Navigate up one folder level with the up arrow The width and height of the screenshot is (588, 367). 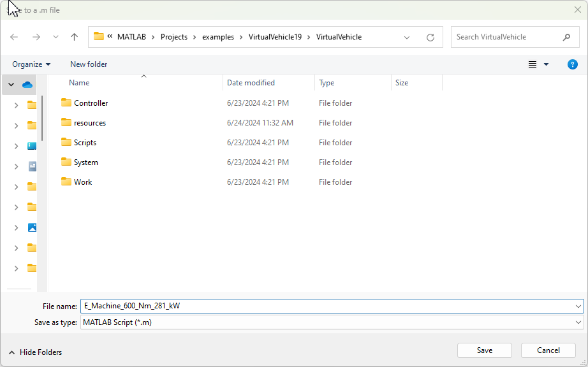click(x=73, y=37)
